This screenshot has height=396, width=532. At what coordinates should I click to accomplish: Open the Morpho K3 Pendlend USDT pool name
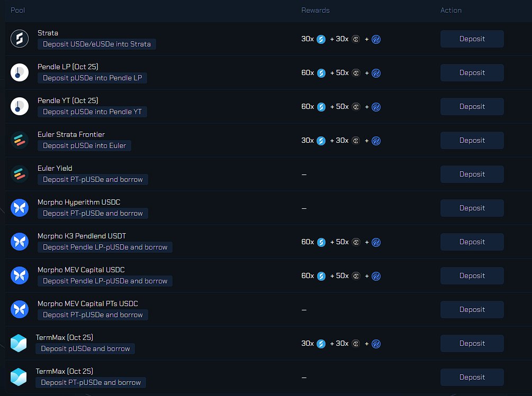tap(82, 236)
